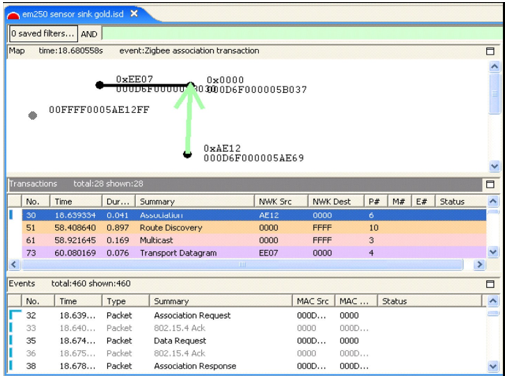Select the Route Discovery transaction row

[254, 228]
